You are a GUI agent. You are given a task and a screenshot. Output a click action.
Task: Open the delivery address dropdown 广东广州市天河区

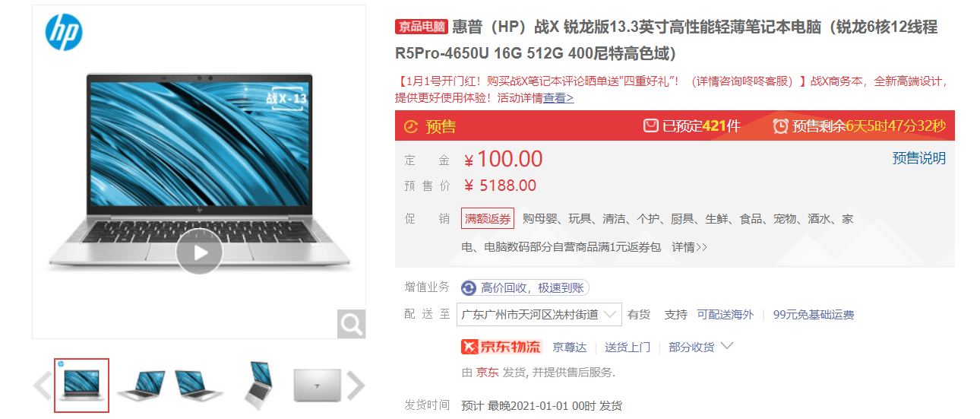tap(541, 314)
